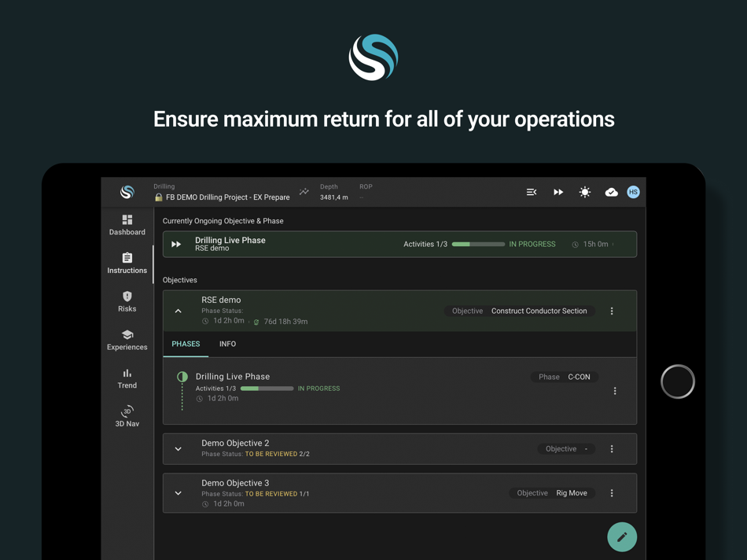The width and height of the screenshot is (747, 560).
Task: View the Trend charts
Action: pyautogui.click(x=127, y=379)
